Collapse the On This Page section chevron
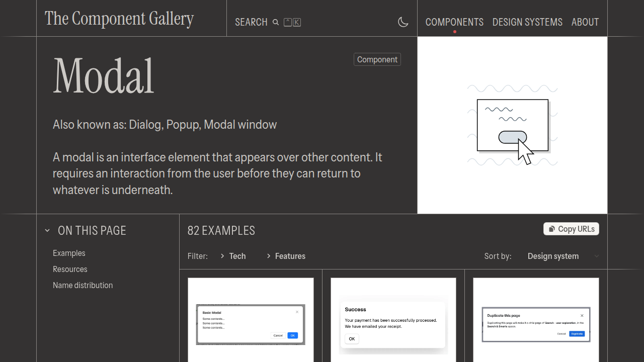This screenshot has width=644, height=362. pyautogui.click(x=47, y=230)
